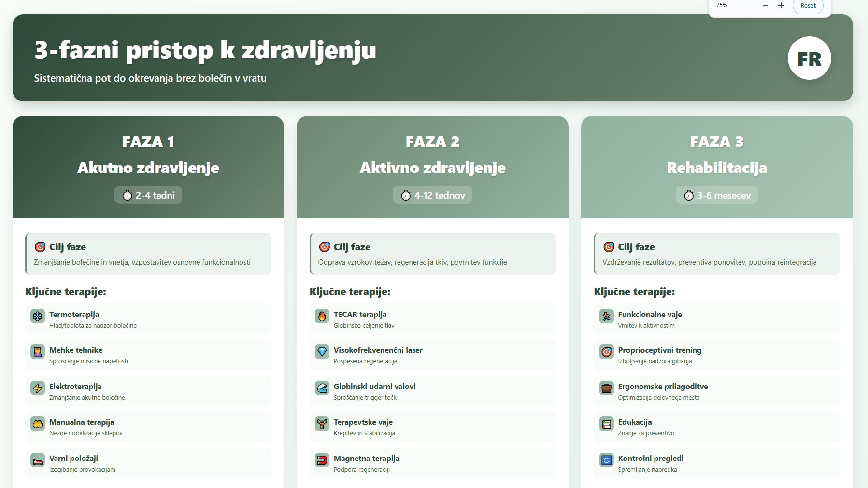Click the Sistematična pot do okrevanja subtitle
Image resolution: width=868 pixels, height=488 pixels.
(x=150, y=78)
